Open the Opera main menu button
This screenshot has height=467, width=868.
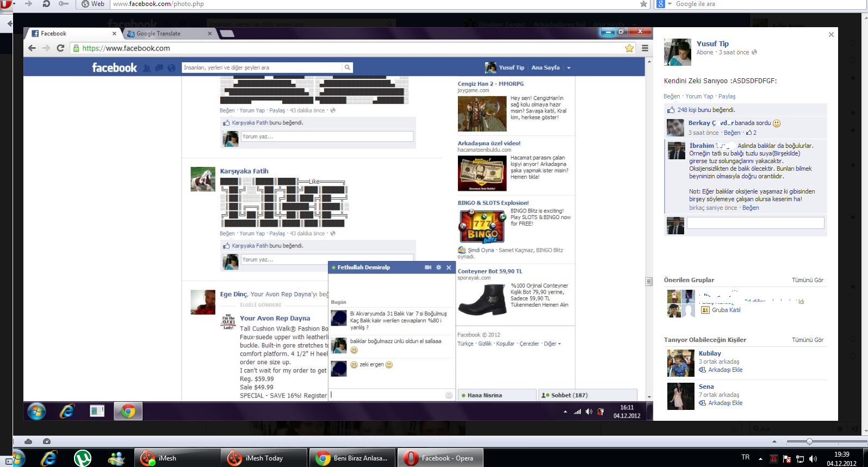coord(5,4)
